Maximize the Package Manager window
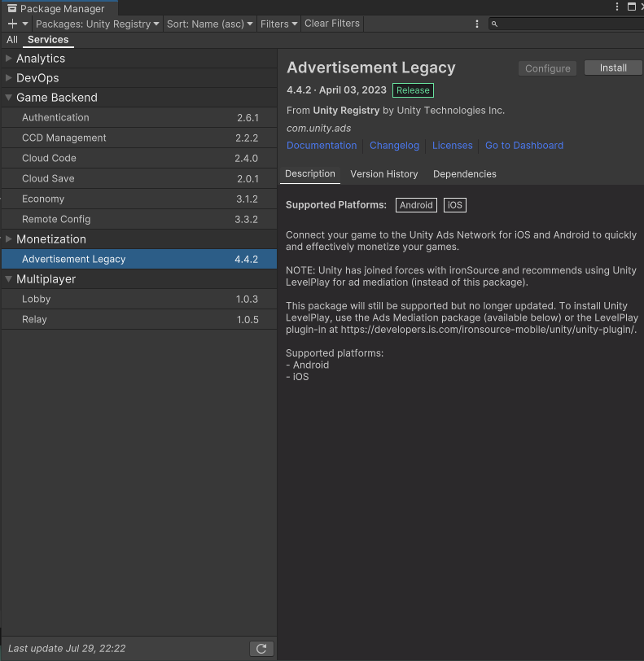The height and width of the screenshot is (661, 644). coord(631,7)
